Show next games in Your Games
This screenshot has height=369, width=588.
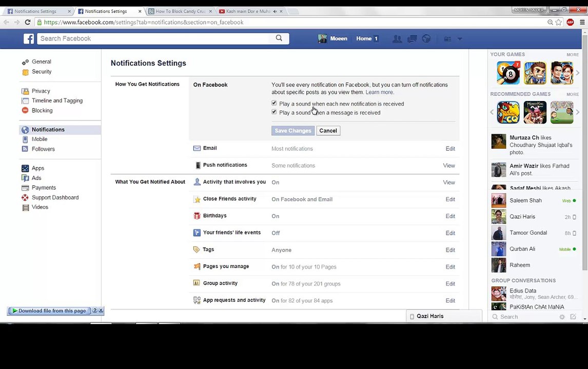coord(577,73)
